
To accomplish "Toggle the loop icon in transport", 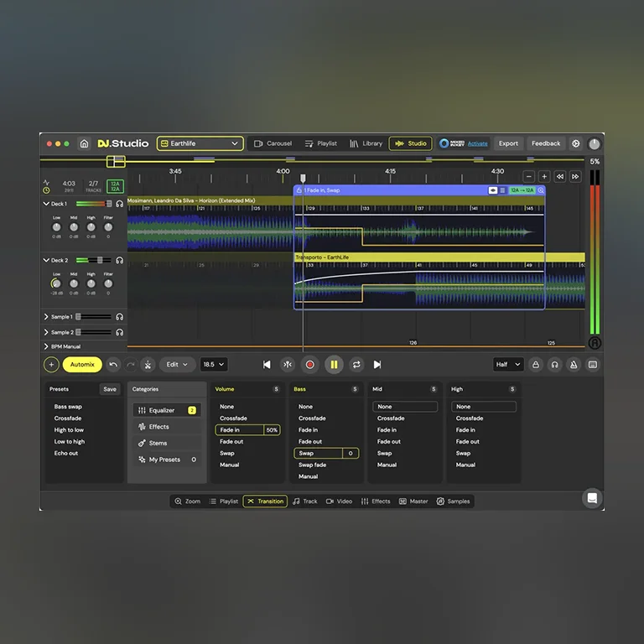I will tap(356, 365).
